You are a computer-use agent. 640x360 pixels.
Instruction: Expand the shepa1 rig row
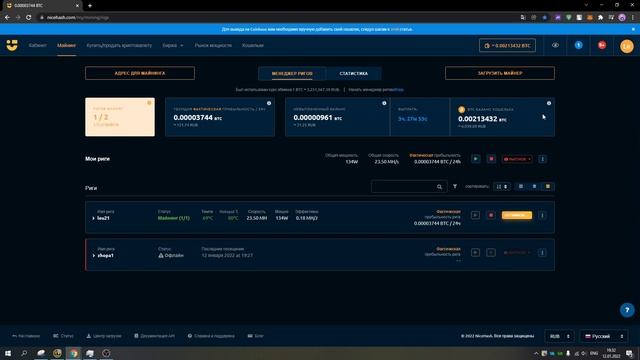click(93, 256)
